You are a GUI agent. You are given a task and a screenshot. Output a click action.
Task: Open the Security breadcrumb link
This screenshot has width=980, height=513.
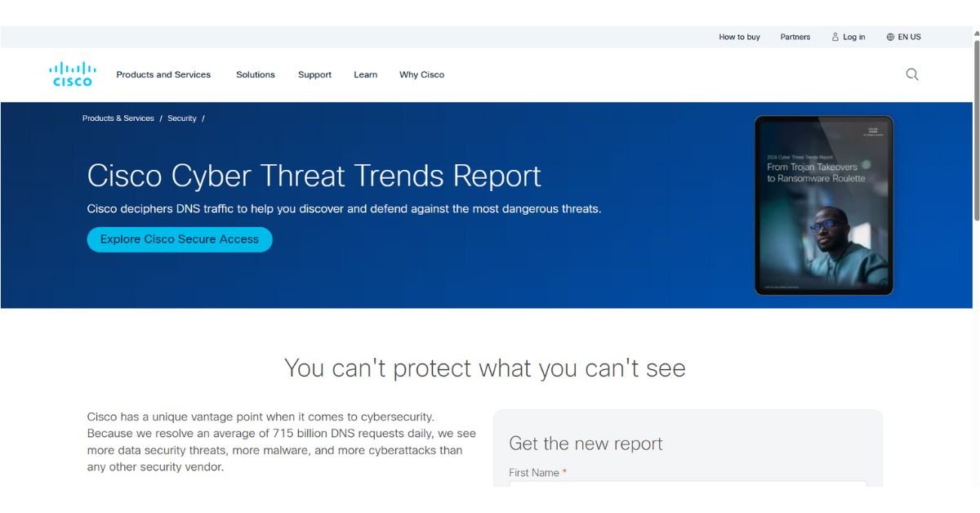[x=181, y=118]
